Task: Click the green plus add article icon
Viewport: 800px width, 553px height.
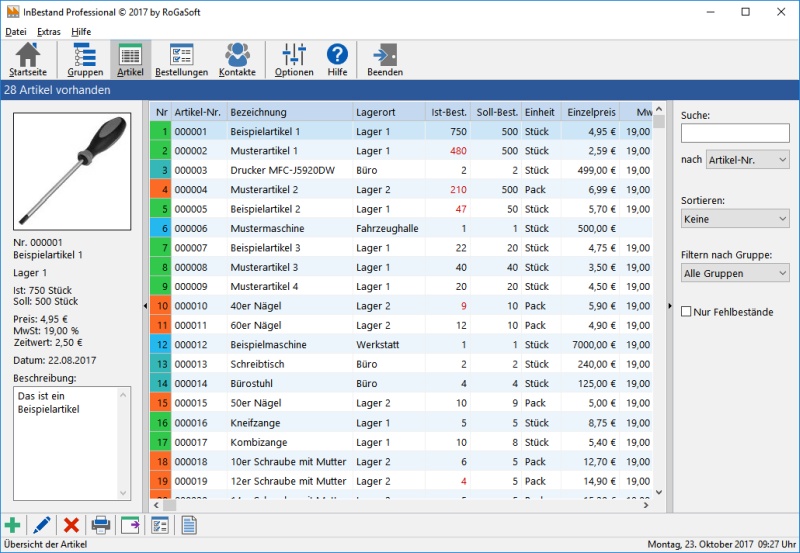Action: coord(13,525)
